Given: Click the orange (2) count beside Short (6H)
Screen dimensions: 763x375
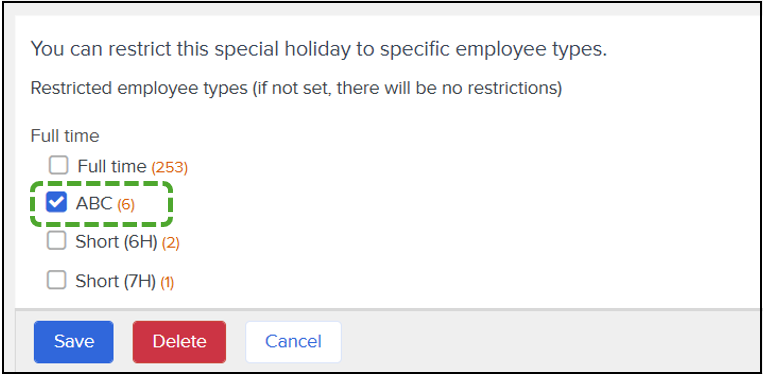Looking at the screenshot, I should point(170,243).
